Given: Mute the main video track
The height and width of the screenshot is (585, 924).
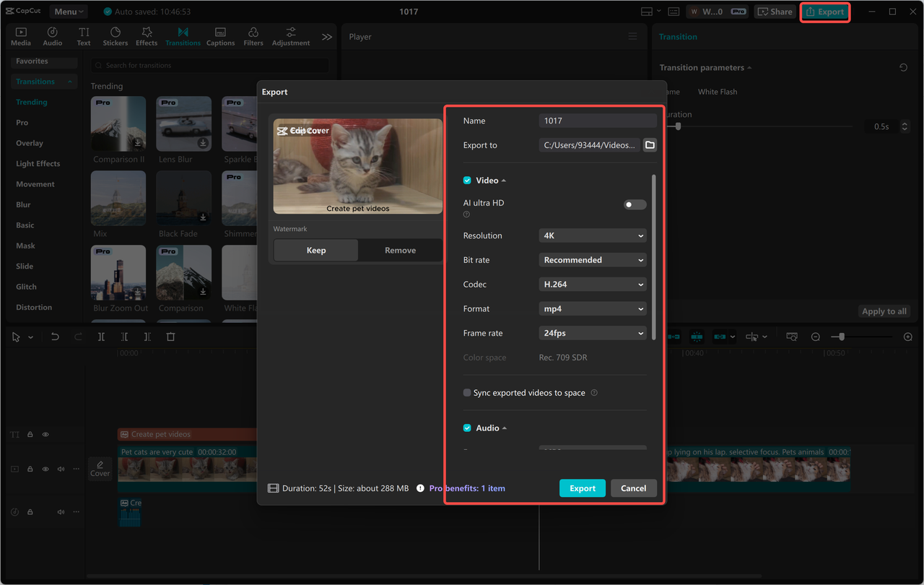Looking at the screenshot, I should [61, 469].
